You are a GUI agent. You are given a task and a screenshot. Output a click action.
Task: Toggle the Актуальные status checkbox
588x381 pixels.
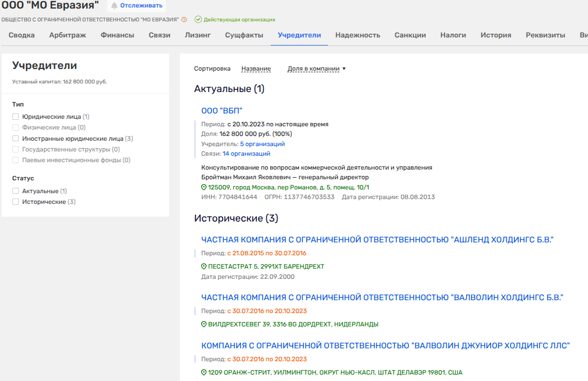pyautogui.click(x=16, y=191)
